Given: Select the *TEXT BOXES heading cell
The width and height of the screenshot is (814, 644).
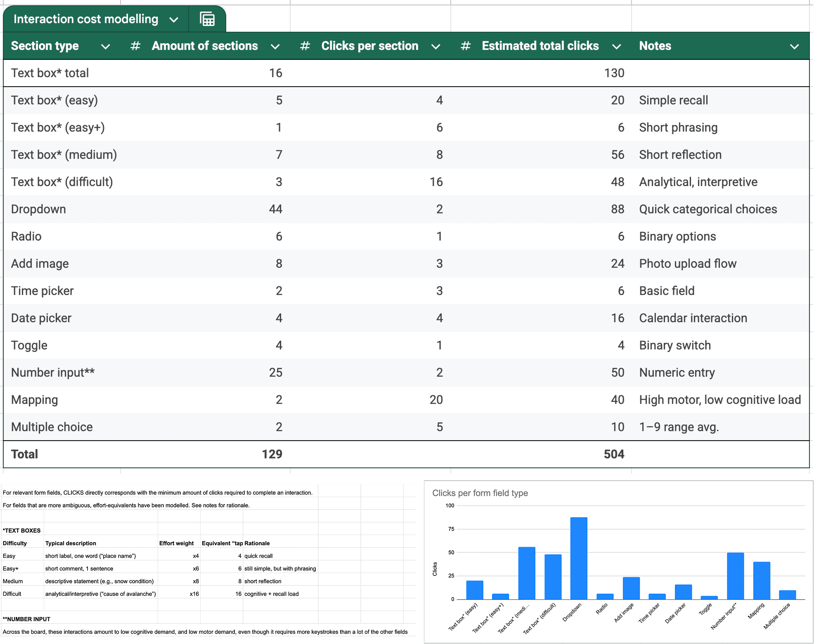Looking at the screenshot, I should [x=22, y=531].
